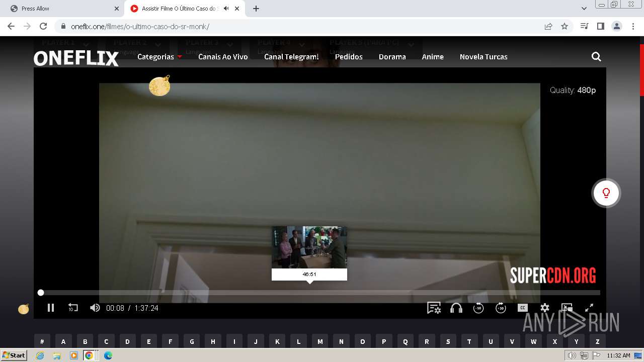The height and width of the screenshot is (362, 644).
Task: Open a new browser tab
Action: [256, 9]
